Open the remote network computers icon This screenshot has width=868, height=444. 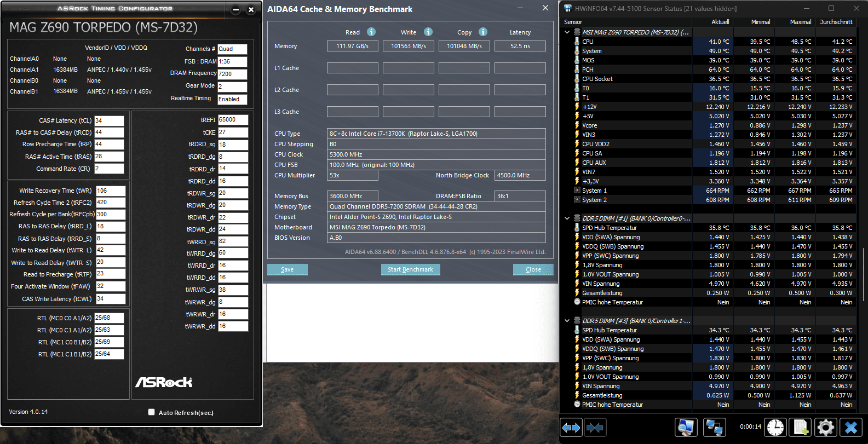714,428
